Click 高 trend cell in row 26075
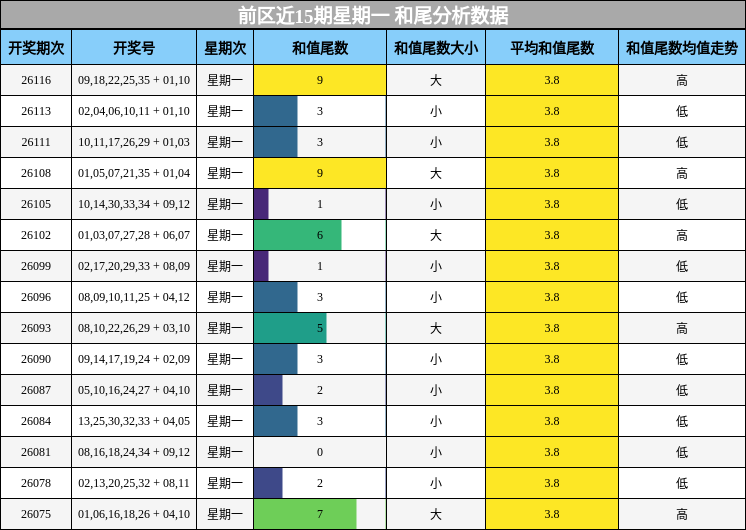This screenshot has width=746, height=530. click(x=682, y=514)
